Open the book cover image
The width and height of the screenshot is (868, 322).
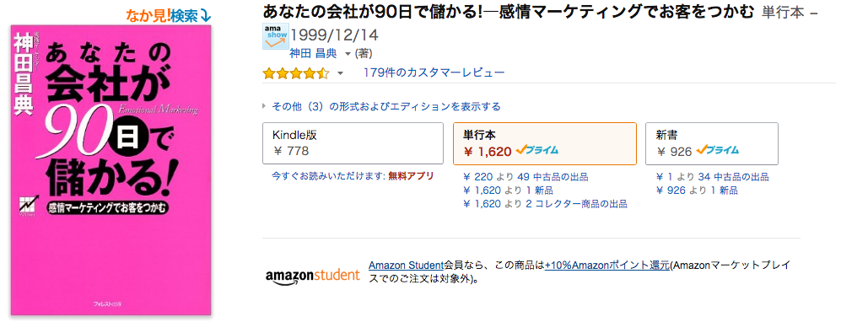click(111, 169)
